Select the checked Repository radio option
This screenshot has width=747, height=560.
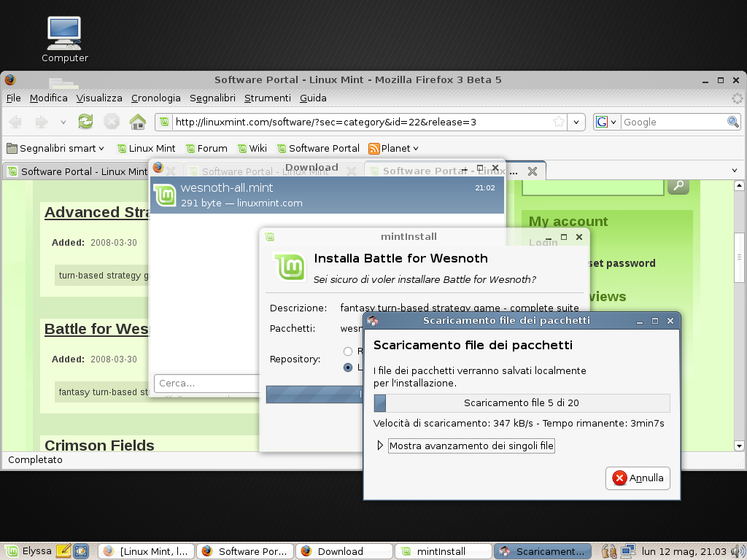click(348, 367)
